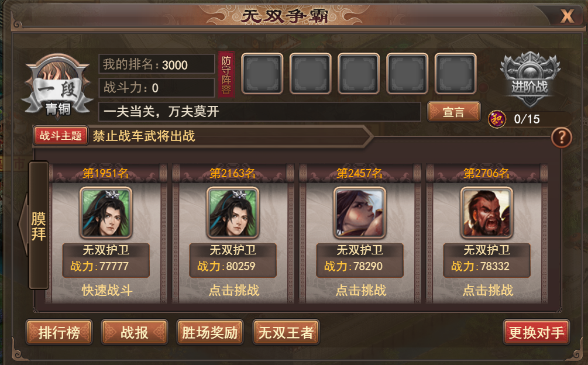Select the first empty defense formation slot

pos(262,74)
